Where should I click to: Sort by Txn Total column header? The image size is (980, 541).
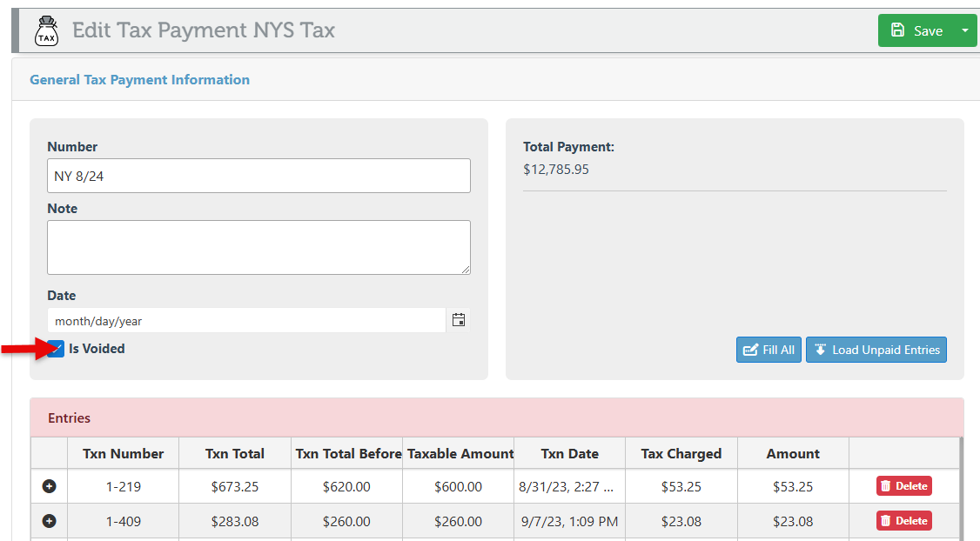click(235, 453)
